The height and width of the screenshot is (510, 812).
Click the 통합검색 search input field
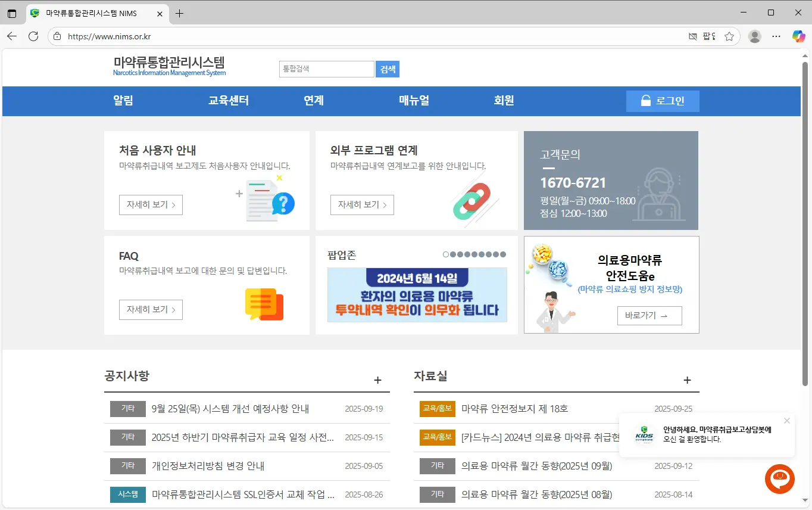point(326,69)
